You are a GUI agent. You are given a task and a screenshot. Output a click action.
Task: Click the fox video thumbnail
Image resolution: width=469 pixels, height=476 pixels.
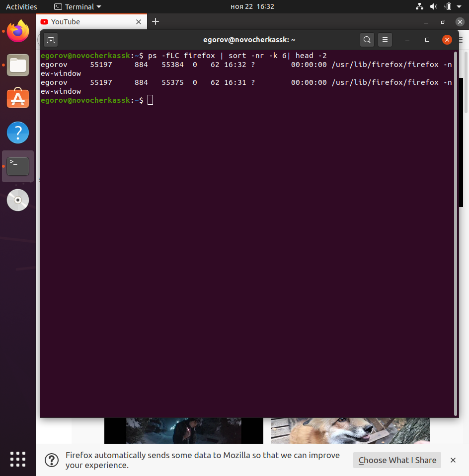350,430
